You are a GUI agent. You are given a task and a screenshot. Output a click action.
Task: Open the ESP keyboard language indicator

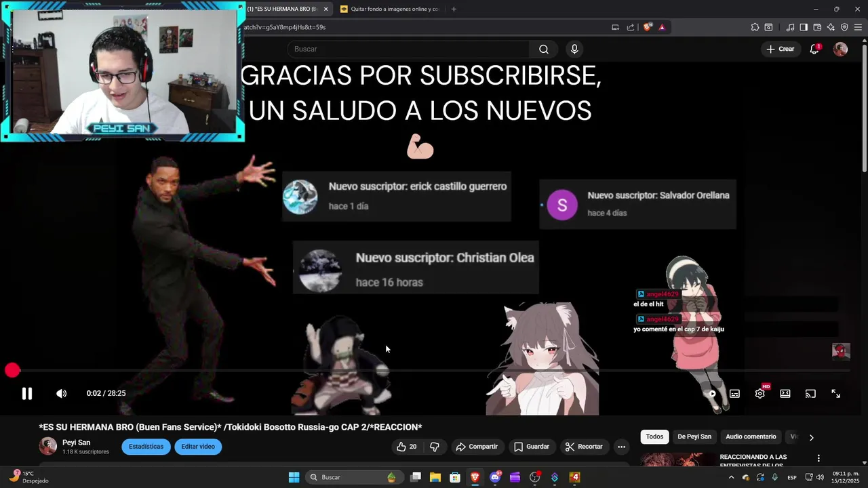pos(792,477)
